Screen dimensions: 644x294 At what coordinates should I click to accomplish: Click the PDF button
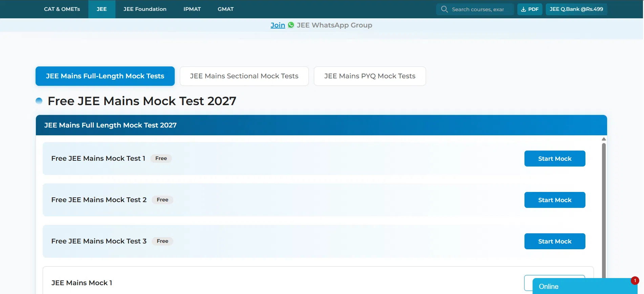click(530, 9)
